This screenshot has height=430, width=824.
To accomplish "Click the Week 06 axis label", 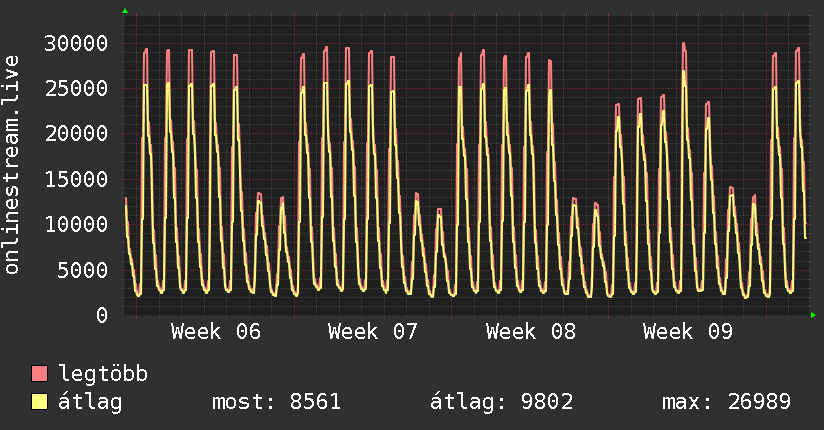I will coord(216,332).
